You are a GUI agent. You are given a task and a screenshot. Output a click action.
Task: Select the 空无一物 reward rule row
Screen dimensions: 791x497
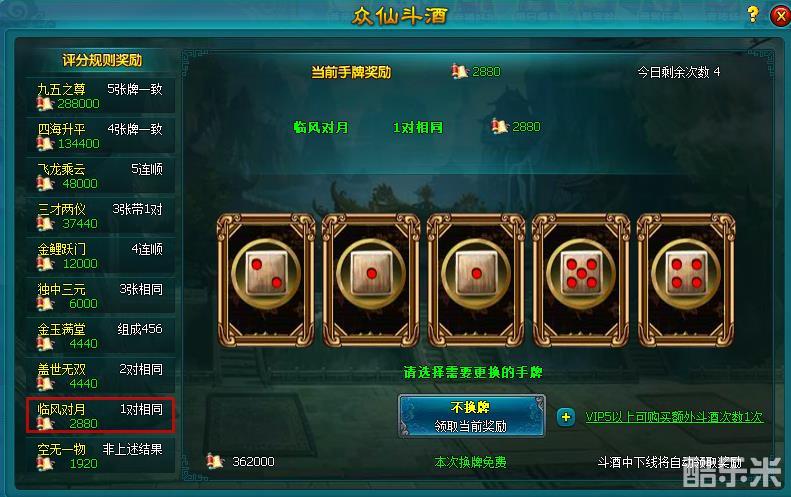(100, 456)
